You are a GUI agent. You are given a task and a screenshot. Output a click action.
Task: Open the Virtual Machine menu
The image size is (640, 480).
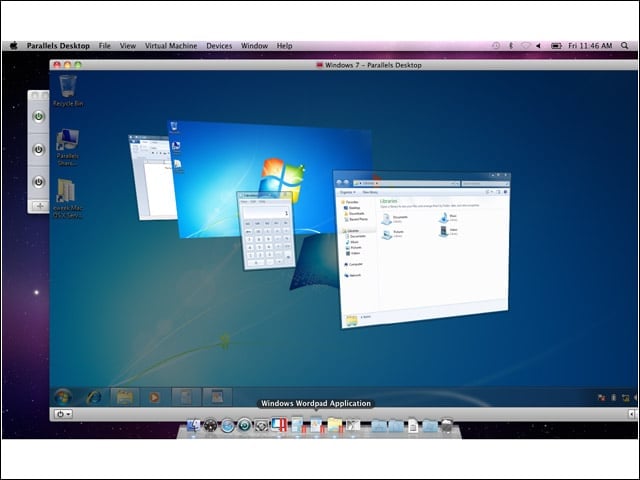171,46
